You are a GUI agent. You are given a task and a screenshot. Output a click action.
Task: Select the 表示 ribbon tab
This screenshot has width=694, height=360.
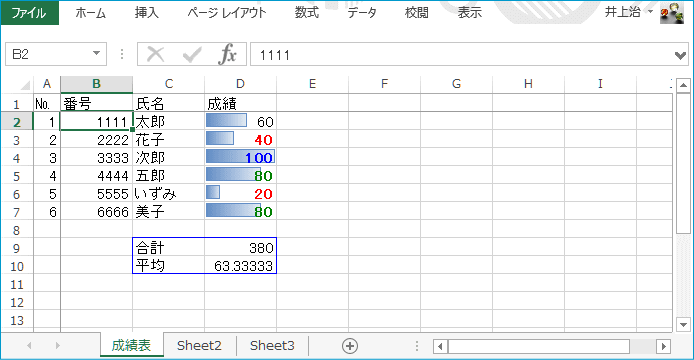(470, 13)
